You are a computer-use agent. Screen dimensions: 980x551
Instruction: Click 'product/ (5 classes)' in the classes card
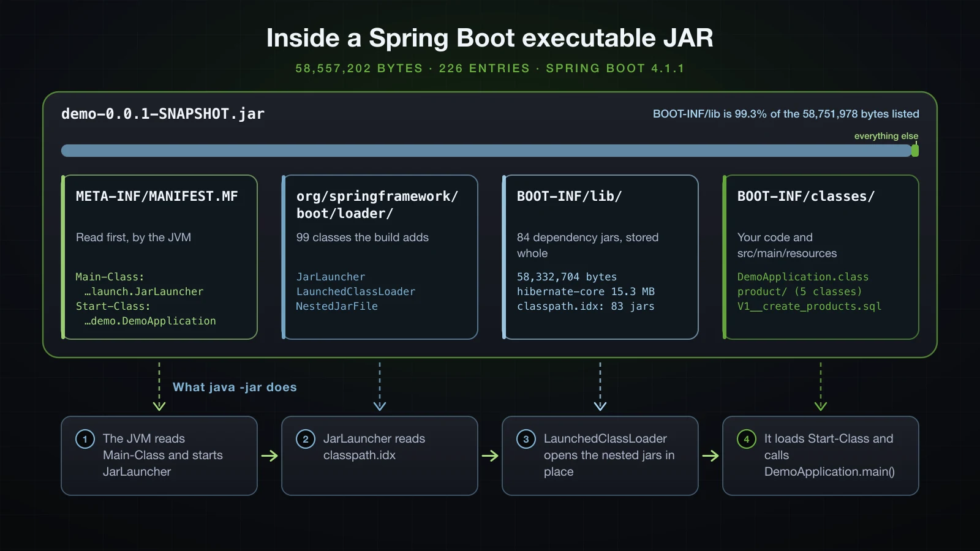[x=799, y=291]
